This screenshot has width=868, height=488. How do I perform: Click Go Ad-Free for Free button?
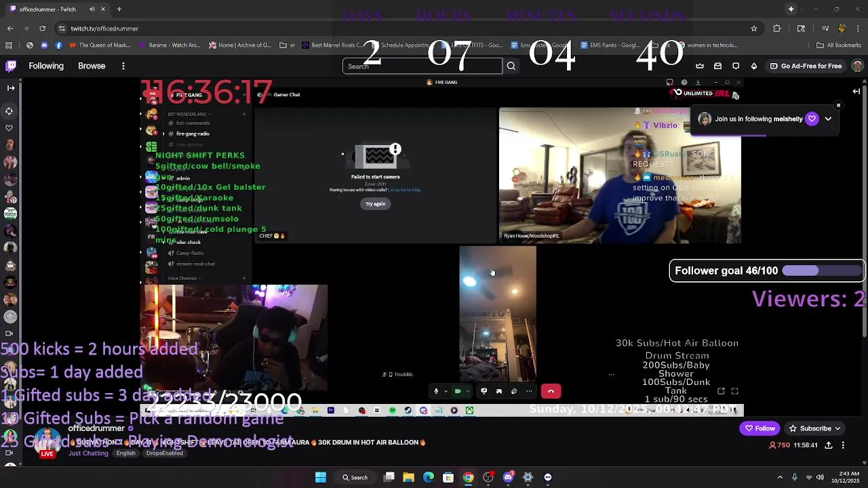806,66
